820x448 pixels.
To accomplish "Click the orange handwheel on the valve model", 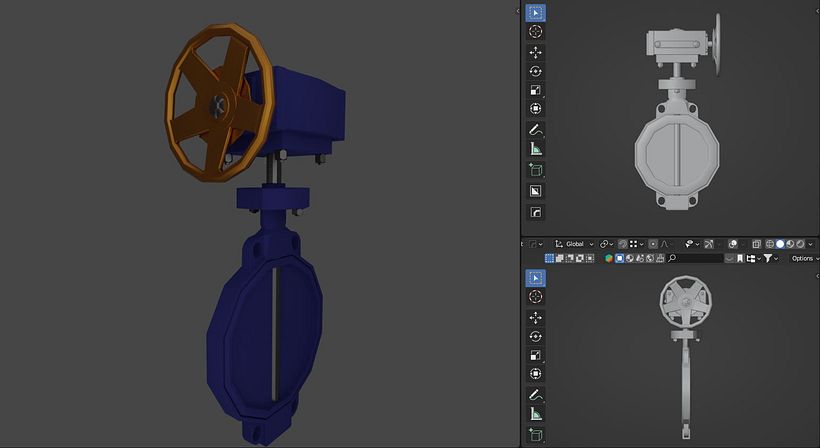I will tap(220, 102).
